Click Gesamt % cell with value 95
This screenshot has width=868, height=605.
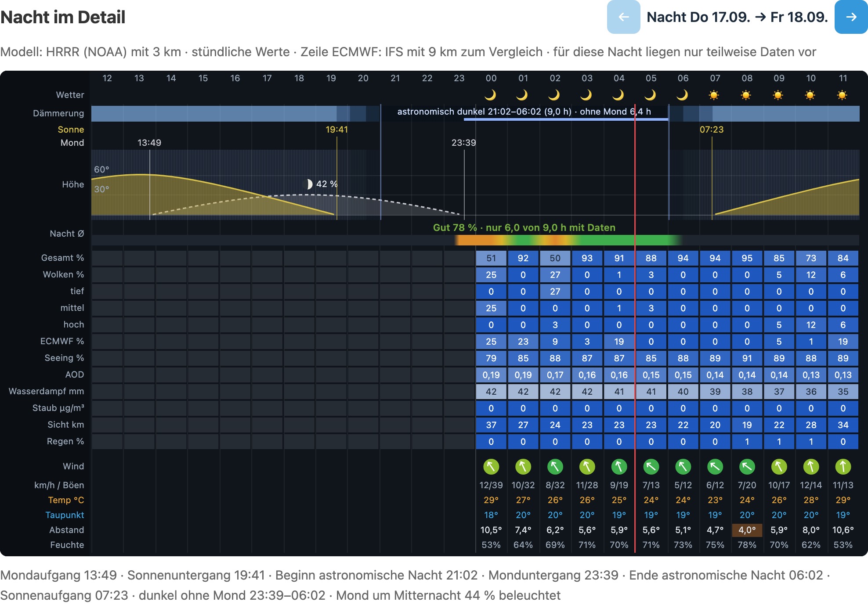747,258
